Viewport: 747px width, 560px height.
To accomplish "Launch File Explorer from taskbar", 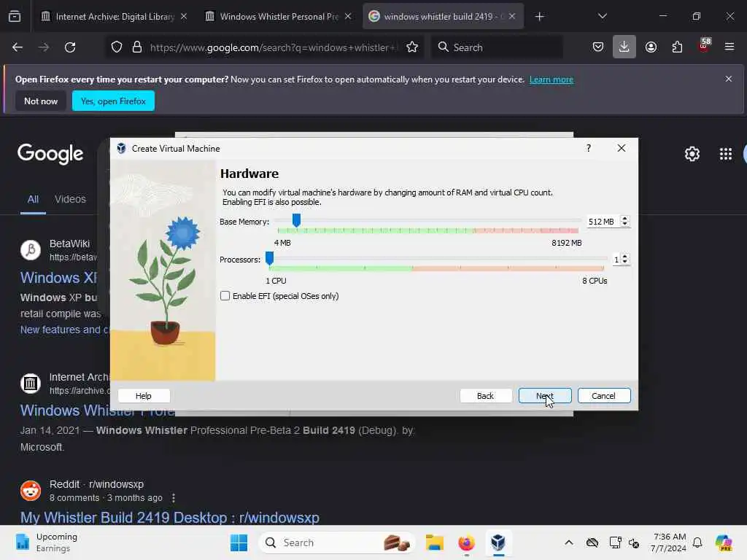I will click(435, 542).
